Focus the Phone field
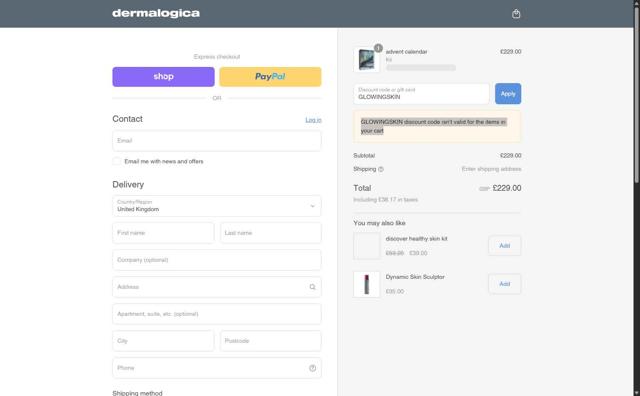640x396 pixels. pos(217,368)
